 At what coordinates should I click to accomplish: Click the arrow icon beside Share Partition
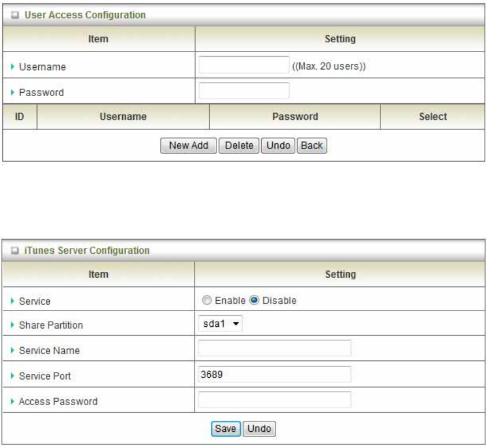pyautogui.click(x=12, y=325)
